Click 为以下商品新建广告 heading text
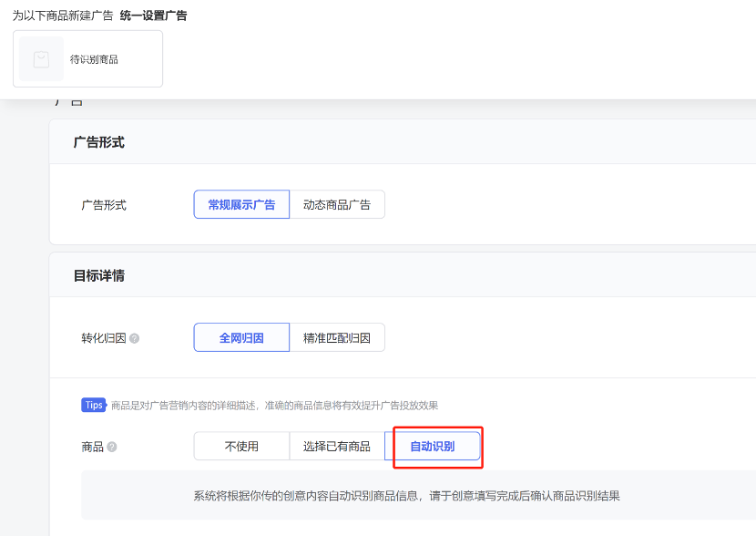756x536 pixels. 63,15
